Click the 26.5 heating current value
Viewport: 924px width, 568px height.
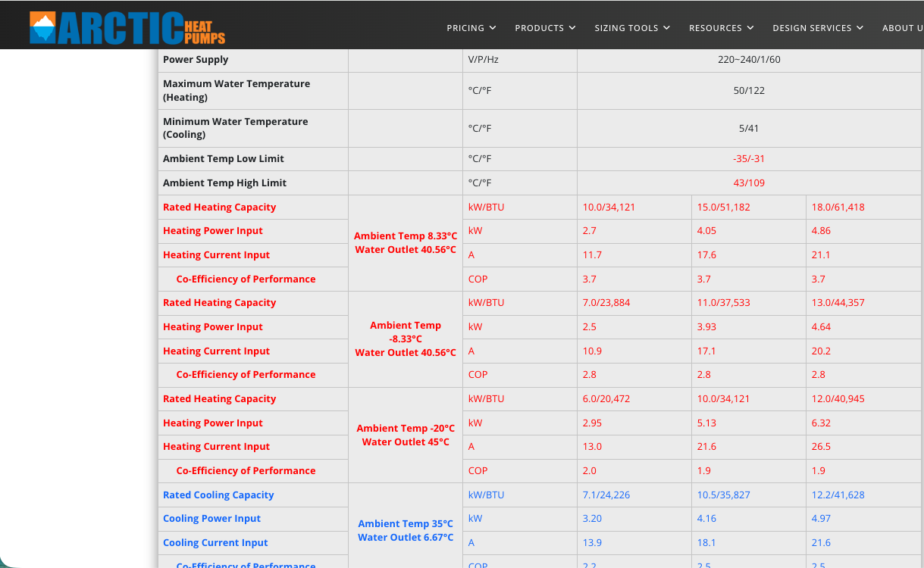point(821,447)
